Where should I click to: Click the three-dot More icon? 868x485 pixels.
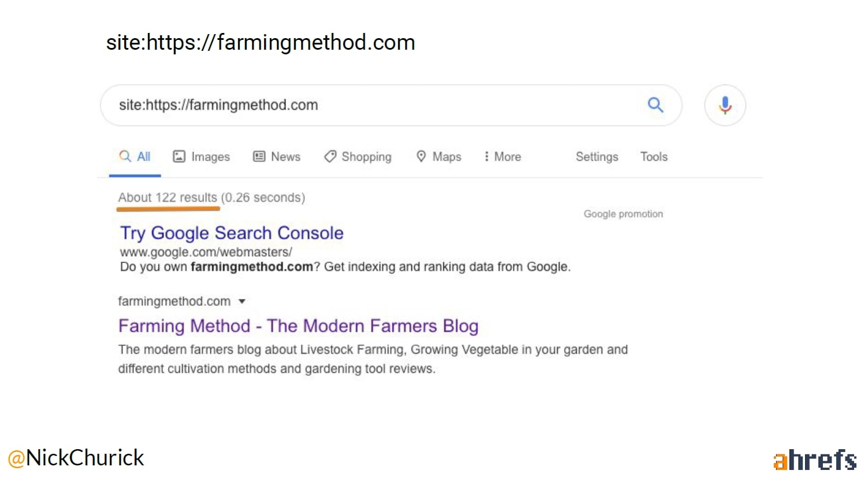pyautogui.click(x=487, y=157)
